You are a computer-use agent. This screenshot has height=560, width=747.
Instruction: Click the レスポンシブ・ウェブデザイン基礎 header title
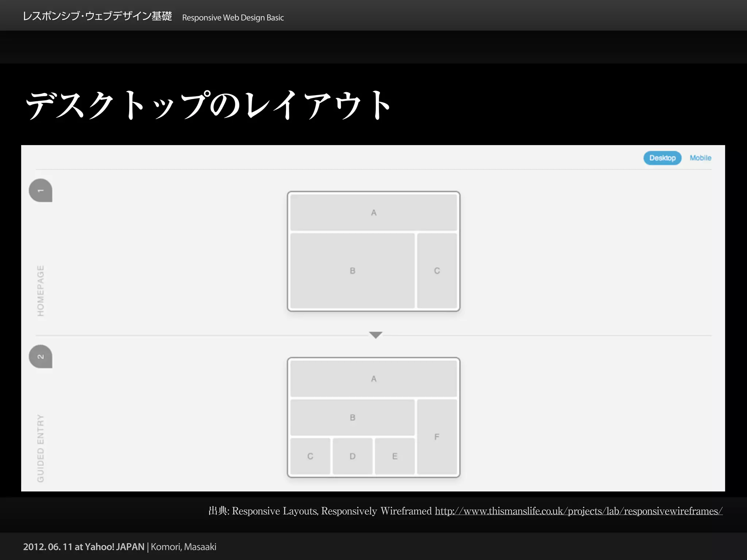point(97,16)
